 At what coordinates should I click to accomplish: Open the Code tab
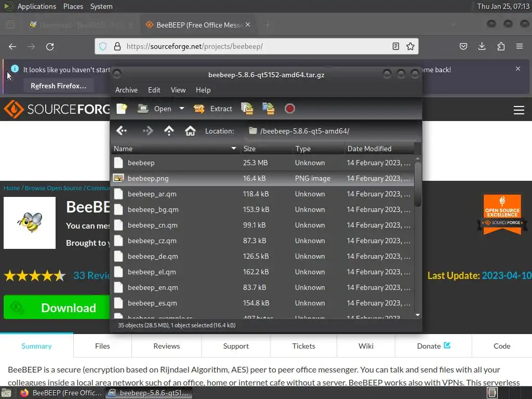[x=502, y=346]
